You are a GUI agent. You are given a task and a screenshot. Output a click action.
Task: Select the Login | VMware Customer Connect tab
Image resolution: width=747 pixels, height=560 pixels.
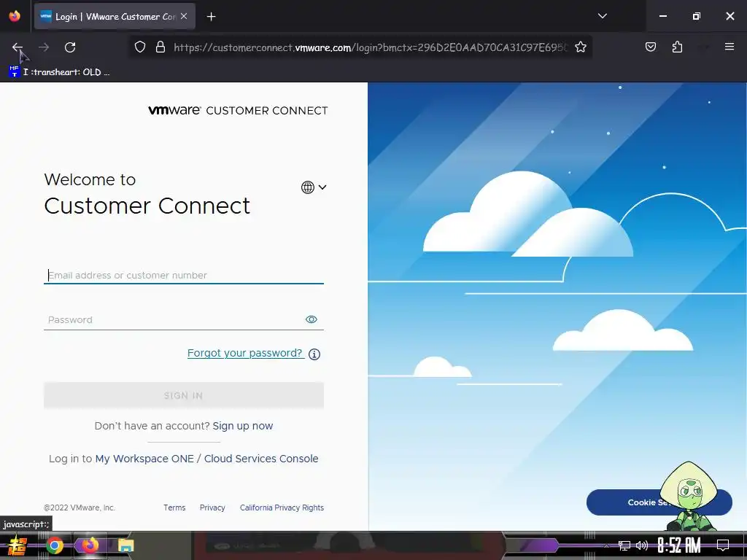(115, 17)
